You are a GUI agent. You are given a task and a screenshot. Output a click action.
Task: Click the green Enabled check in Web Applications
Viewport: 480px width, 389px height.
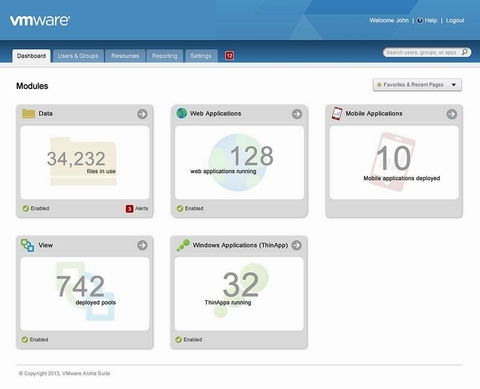180,208
